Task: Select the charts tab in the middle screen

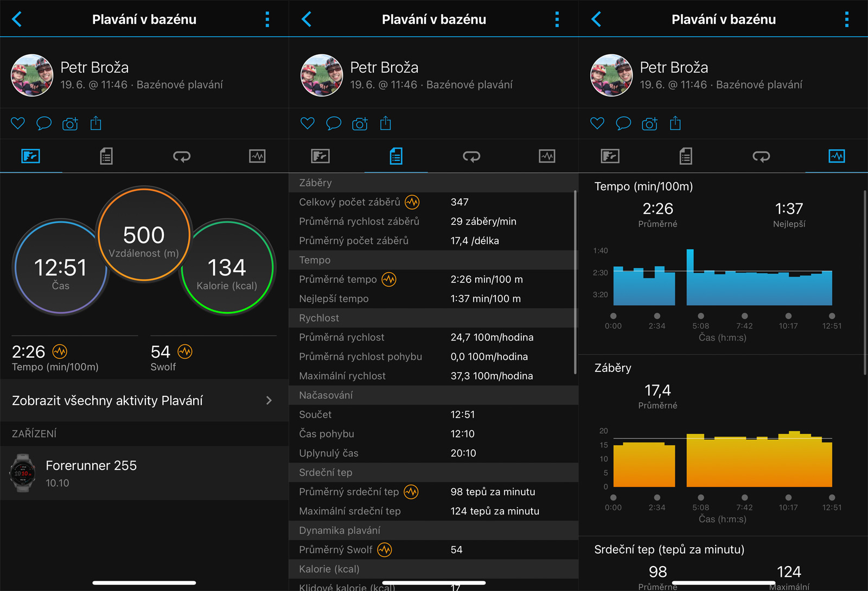Action: tap(546, 157)
